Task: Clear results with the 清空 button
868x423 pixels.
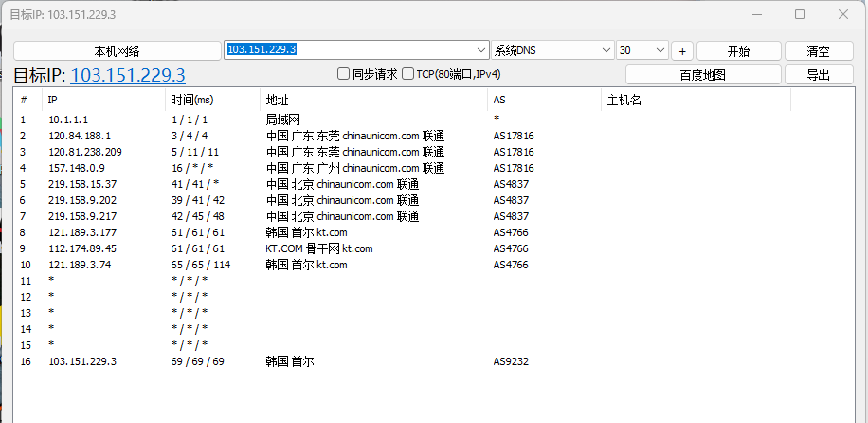Action: pos(818,51)
